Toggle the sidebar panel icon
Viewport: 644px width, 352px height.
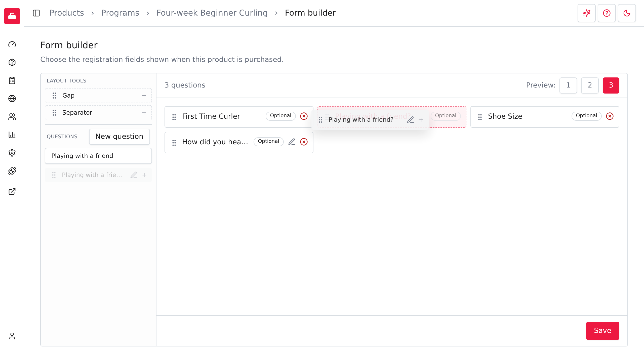click(x=36, y=13)
